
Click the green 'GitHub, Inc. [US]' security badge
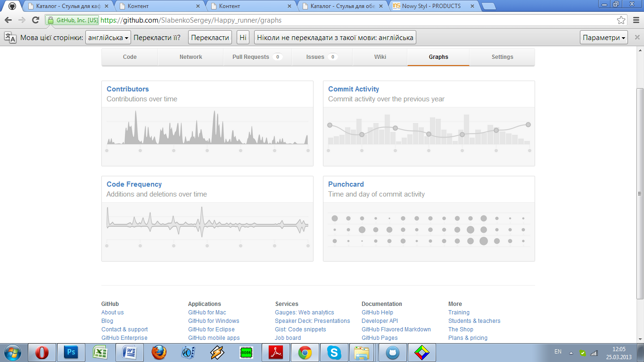coord(73,20)
